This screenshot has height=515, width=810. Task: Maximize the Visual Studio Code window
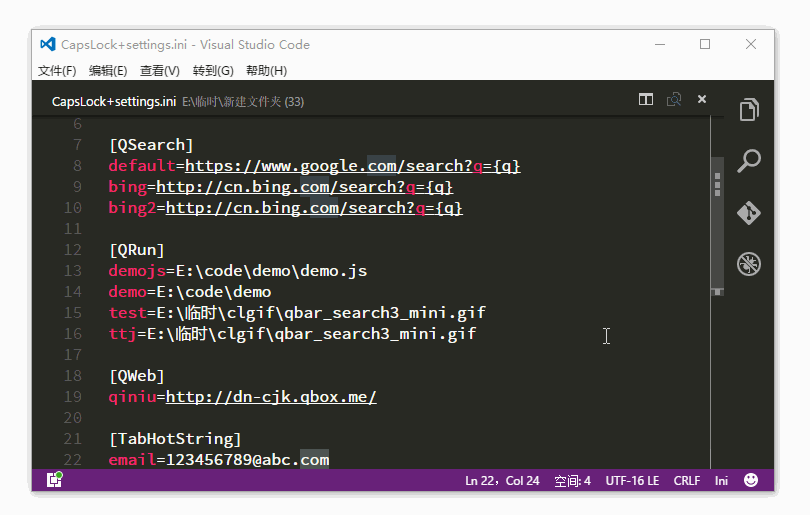tap(705, 44)
